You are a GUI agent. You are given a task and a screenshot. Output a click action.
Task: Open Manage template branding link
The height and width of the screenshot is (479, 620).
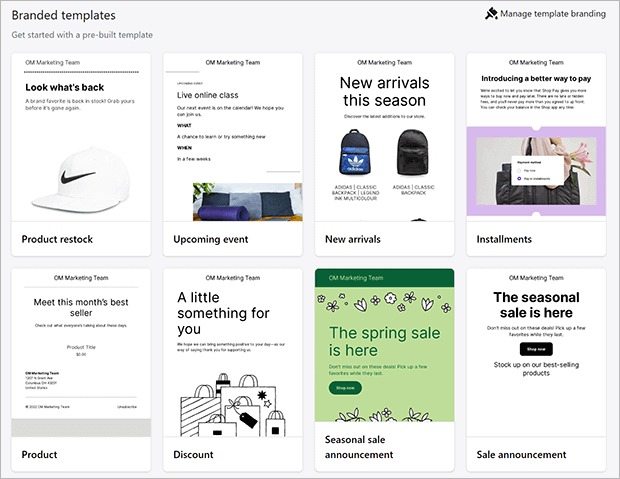pyautogui.click(x=552, y=15)
